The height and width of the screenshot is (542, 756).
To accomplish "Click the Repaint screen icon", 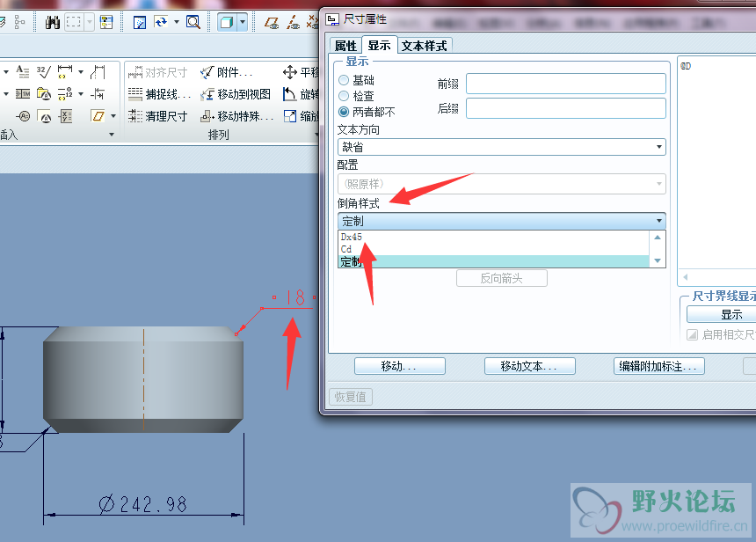I will pos(140,22).
